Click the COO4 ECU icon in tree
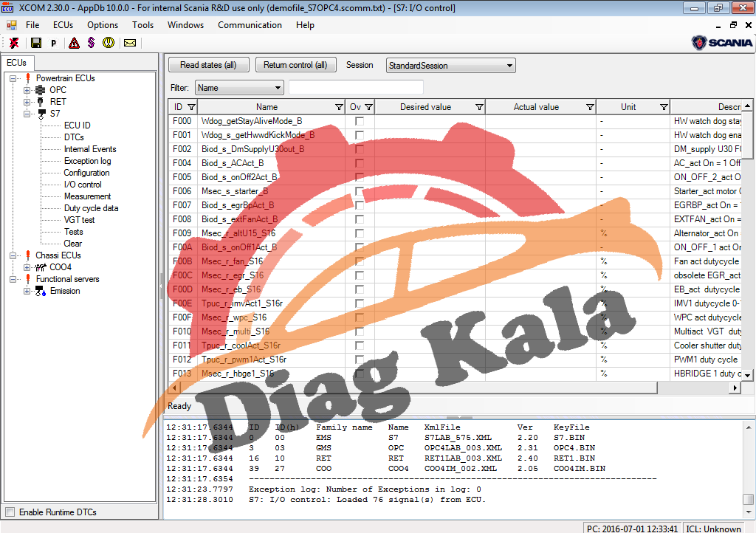Screen dimensions: 756x533 41,267
